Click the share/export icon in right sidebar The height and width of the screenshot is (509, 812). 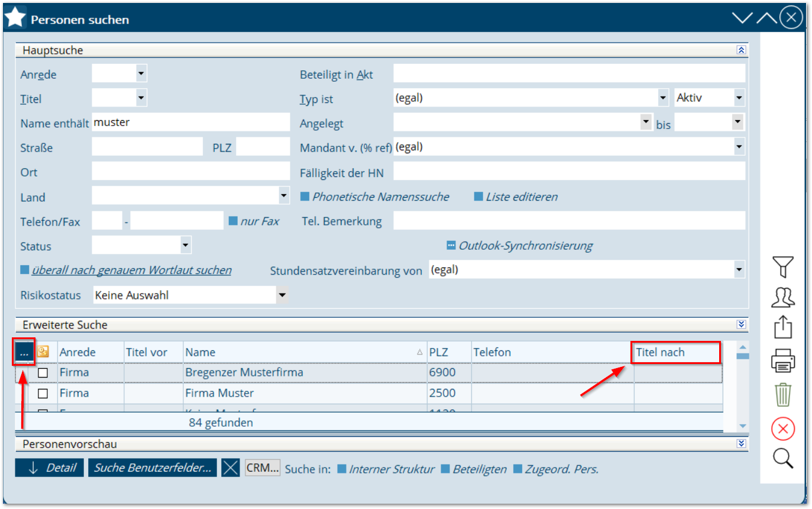tap(782, 327)
